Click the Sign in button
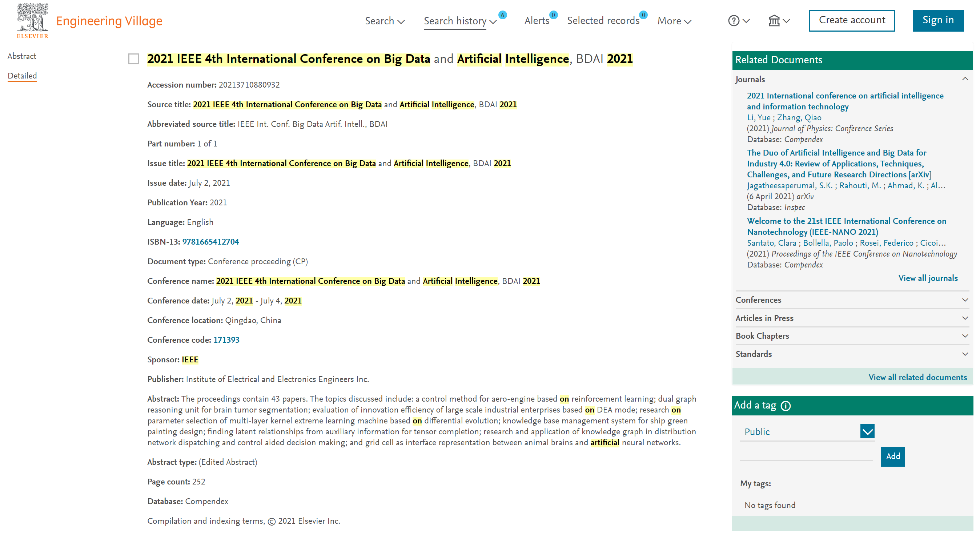 (938, 20)
